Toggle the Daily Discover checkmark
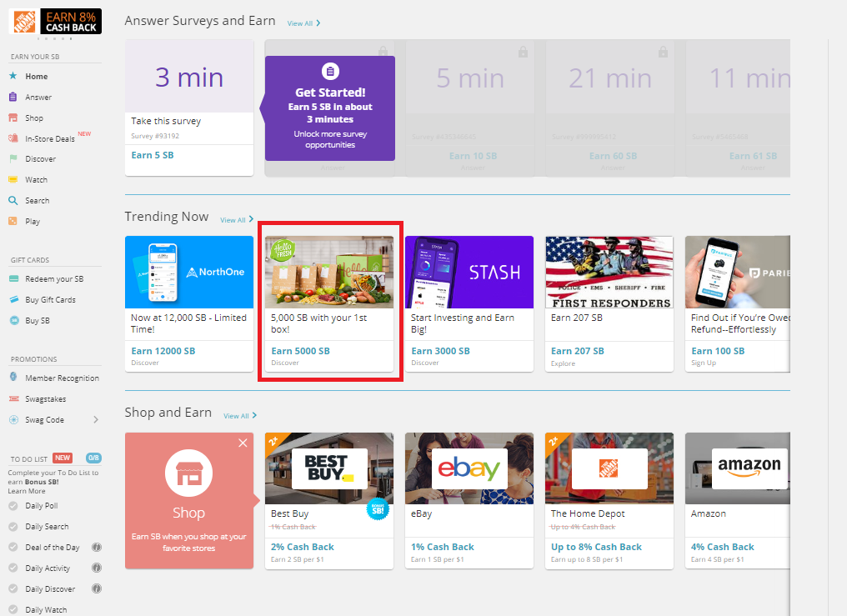 click(13, 588)
